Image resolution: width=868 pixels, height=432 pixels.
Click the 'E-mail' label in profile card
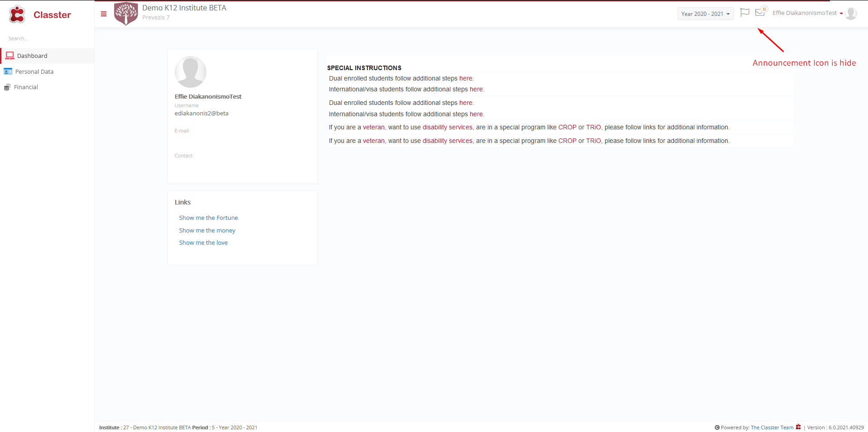(181, 131)
